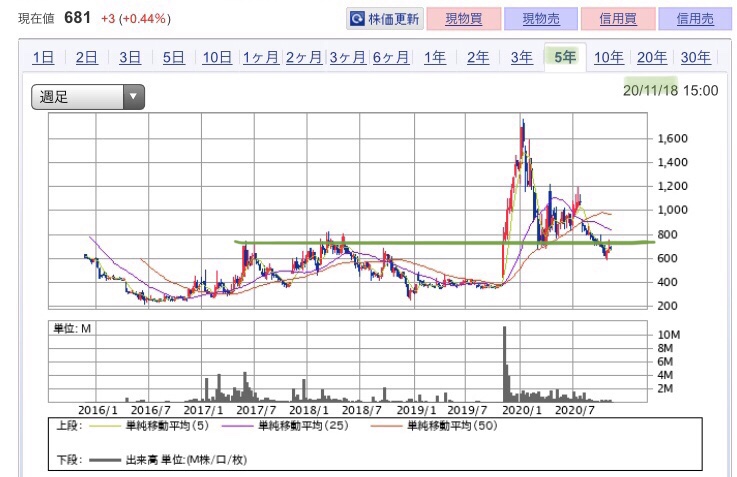Click the tallest volume bar near 2020/1

[x=505, y=364]
